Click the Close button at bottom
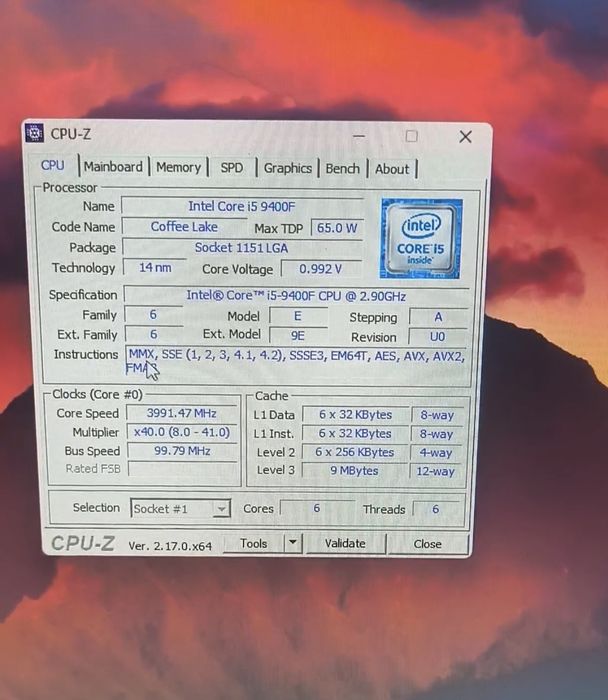 427,544
